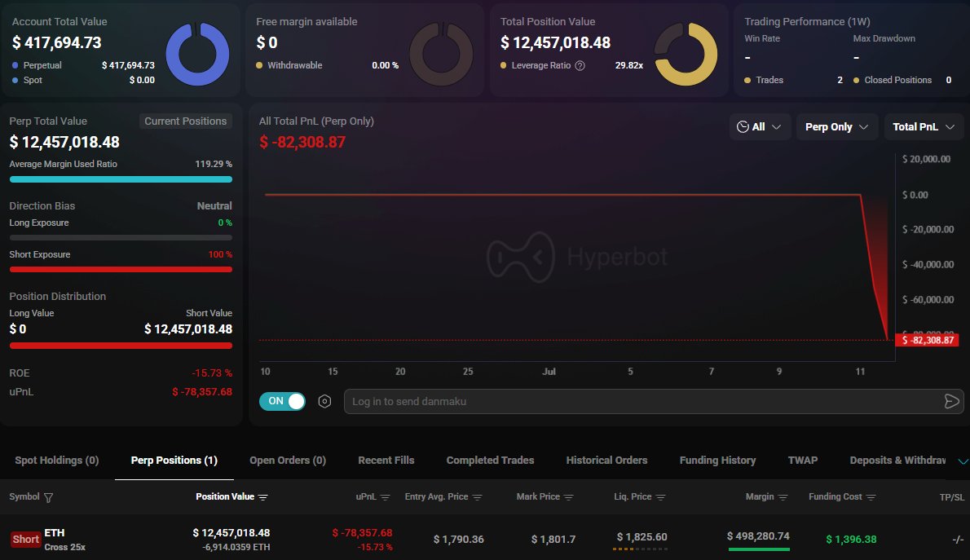
Task: Open the Completed Trades tab
Action: 490,461
